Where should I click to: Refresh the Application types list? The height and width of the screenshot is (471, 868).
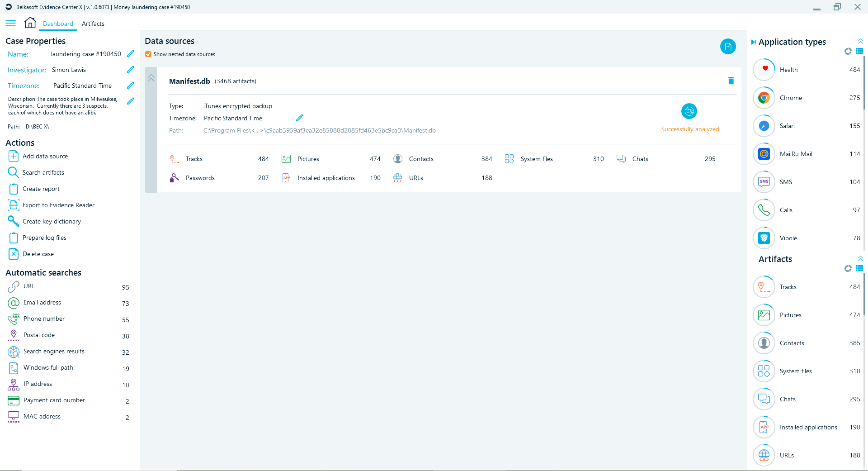(x=848, y=51)
